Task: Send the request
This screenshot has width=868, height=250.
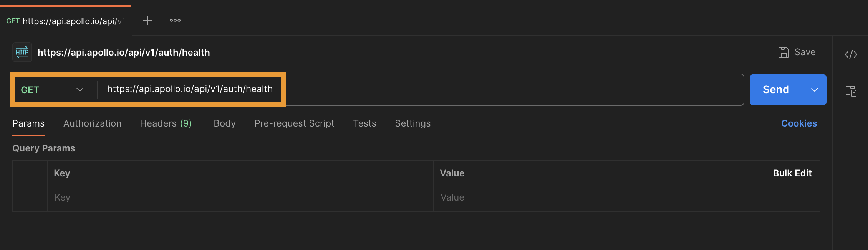Action: (776, 90)
